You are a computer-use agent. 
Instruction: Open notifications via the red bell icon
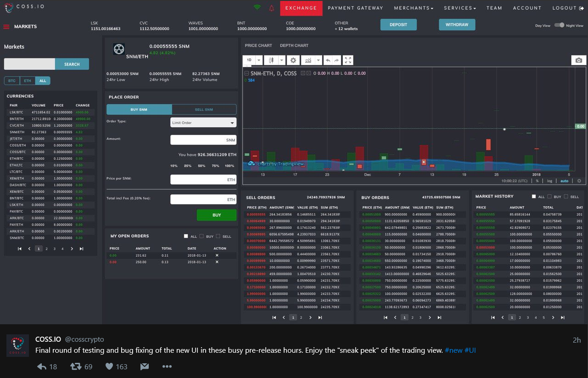click(x=271, y=8)
